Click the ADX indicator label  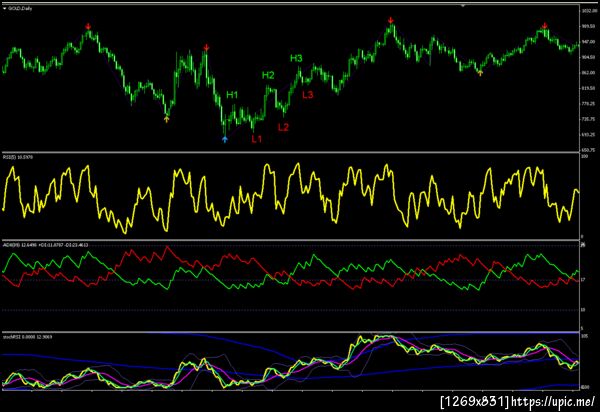(46, 245)
